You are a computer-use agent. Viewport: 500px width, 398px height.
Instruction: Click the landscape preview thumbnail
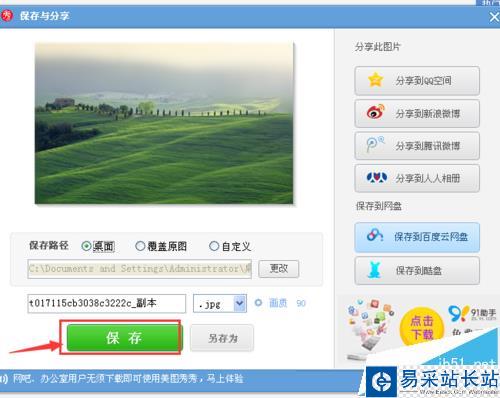164,123
